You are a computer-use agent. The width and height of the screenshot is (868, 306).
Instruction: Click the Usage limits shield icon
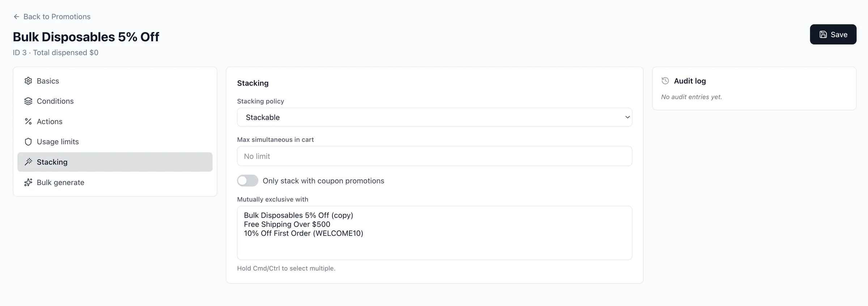(x=28, y=142)
